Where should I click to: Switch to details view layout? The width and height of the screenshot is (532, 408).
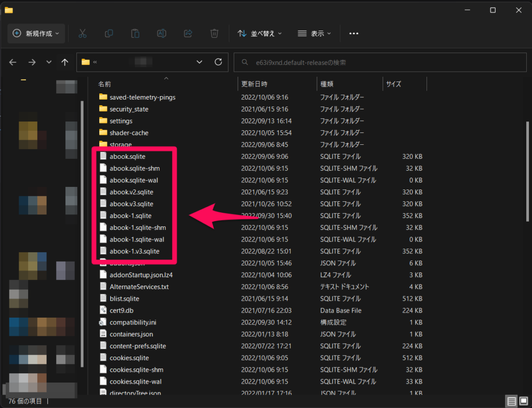[511, 401]
